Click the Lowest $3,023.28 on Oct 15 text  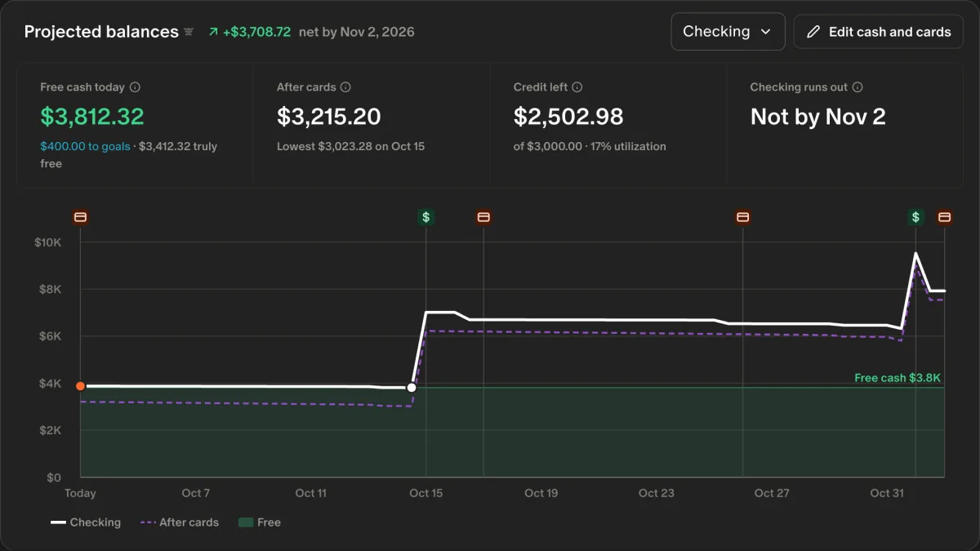click(x=350, y=146)
